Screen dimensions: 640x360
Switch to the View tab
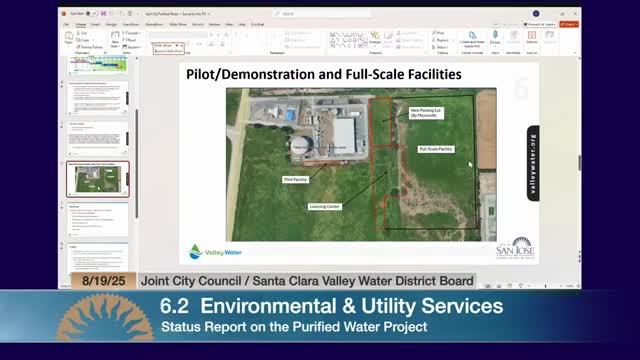tap(229, 24)
